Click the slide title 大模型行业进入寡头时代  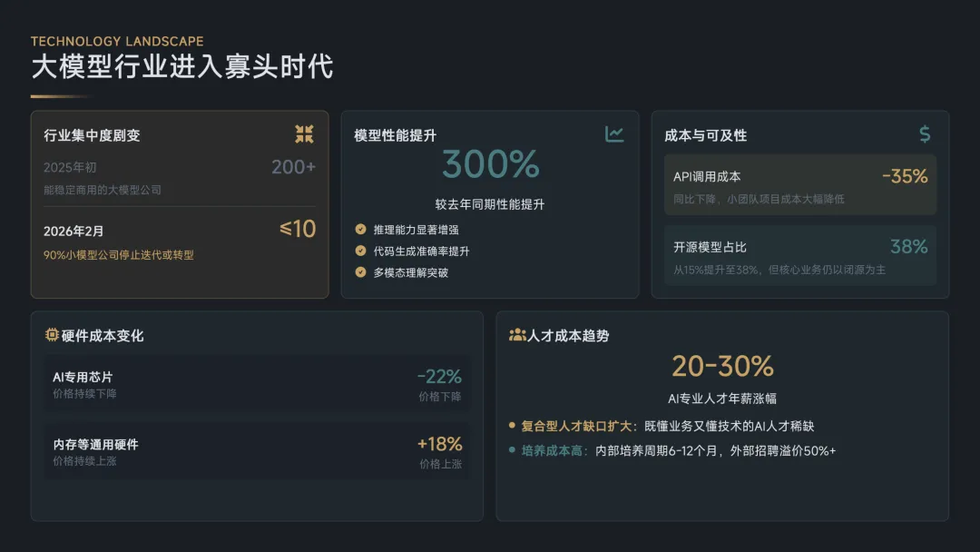[x=182, y=67]
